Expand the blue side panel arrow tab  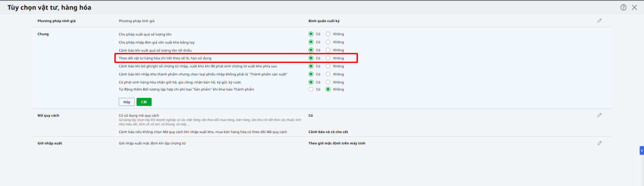coord(642,151)
